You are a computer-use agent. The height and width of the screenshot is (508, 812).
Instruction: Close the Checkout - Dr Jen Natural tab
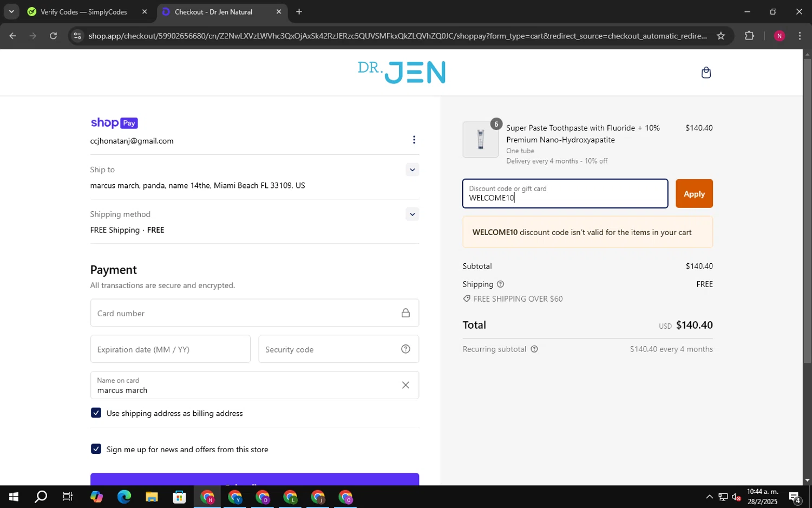pyautogui.click(x=279, y=11)
